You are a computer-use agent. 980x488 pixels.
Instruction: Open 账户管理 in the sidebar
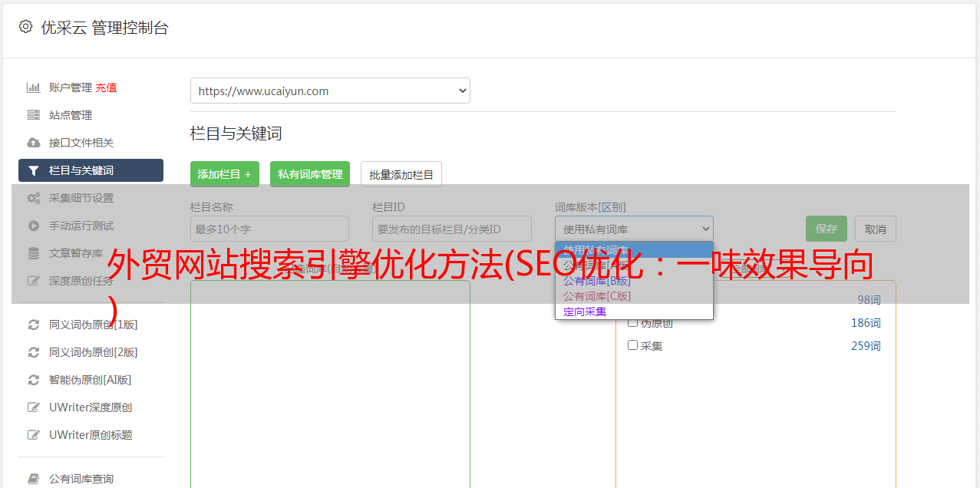pyautogui.click(x=71, y=87)
